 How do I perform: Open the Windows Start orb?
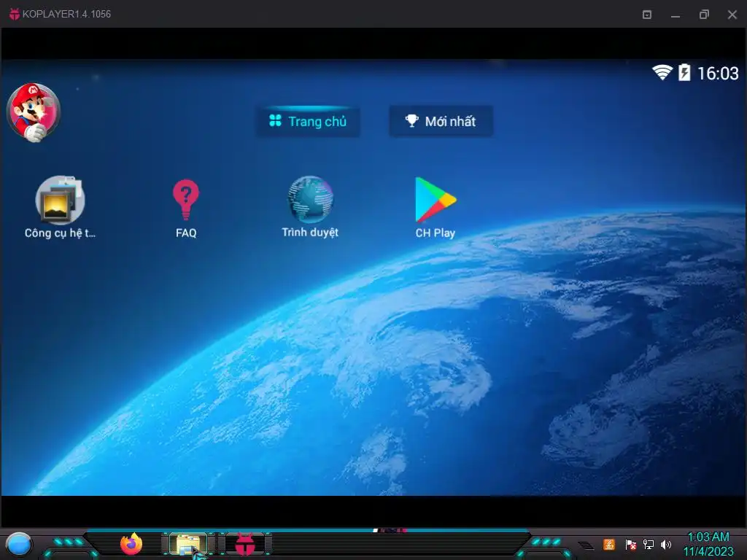click(19, 544)
